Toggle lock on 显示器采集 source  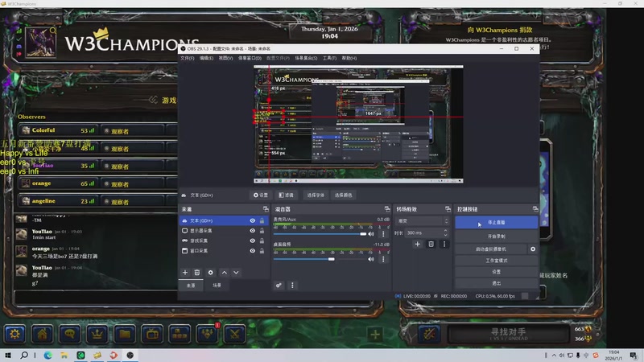coord(262,231)
